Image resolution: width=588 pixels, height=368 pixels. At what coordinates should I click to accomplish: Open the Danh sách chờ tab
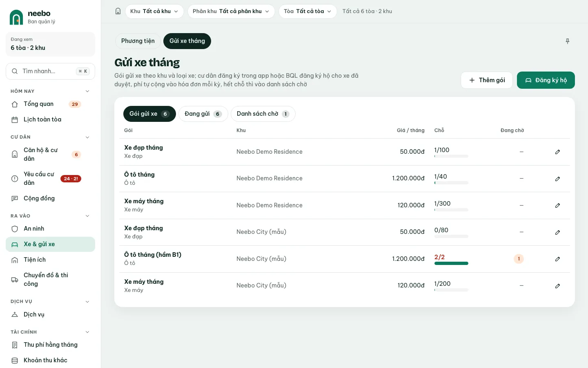pyautogui.click(x=263, y=114)
